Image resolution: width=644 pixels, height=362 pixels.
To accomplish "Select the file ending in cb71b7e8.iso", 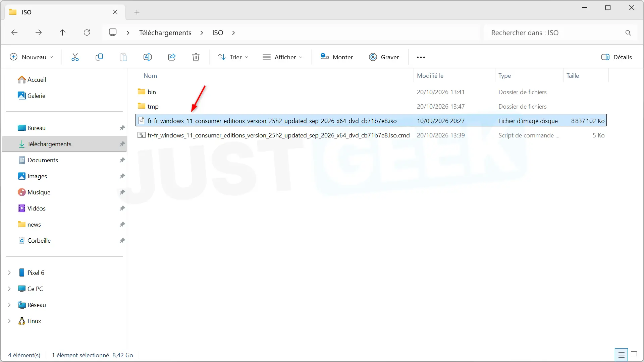I will coord(371,121).
